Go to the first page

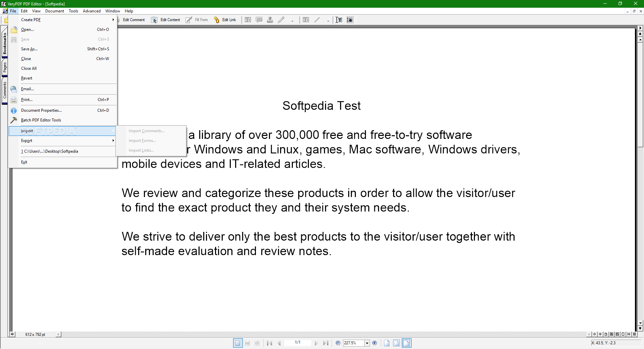[x=270, y=343]
